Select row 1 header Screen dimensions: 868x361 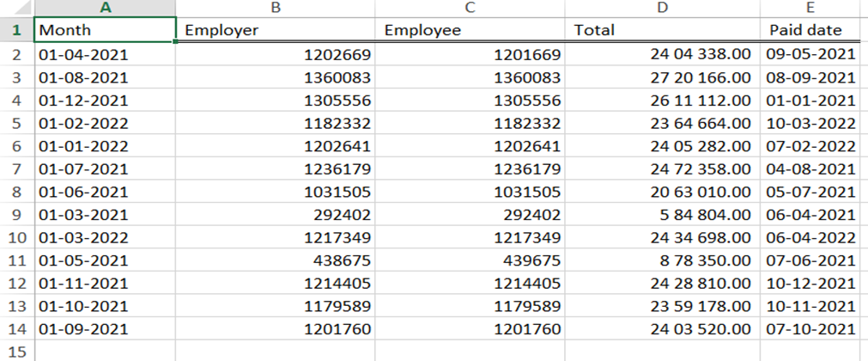[x=16, y=30]
